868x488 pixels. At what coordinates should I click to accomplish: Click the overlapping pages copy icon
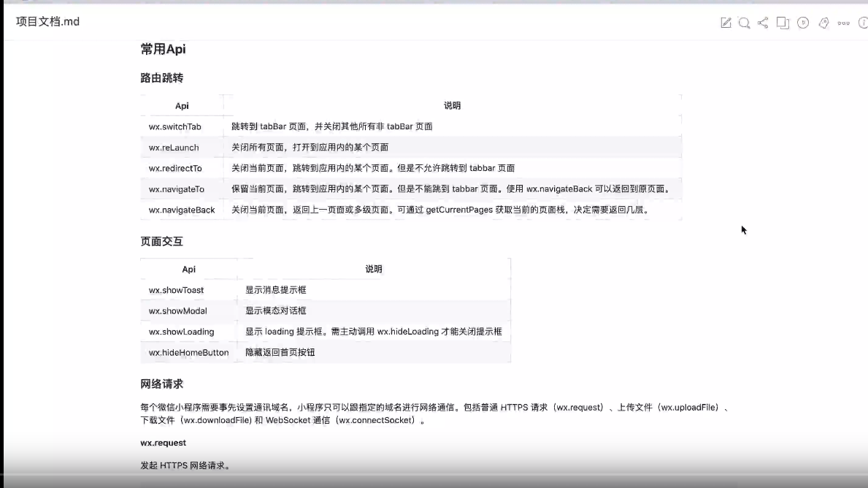(x=783, y=23)
